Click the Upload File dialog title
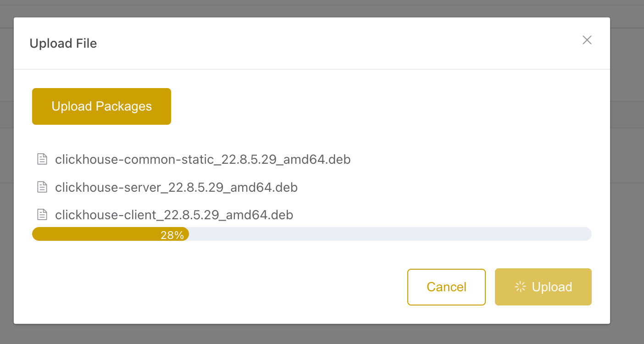The width and height of the screenshot is (644, 344). coord(63,43)
